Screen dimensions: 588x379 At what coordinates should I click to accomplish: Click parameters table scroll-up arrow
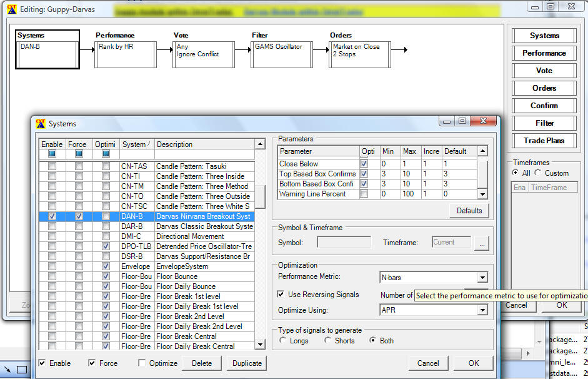point(482,151)
